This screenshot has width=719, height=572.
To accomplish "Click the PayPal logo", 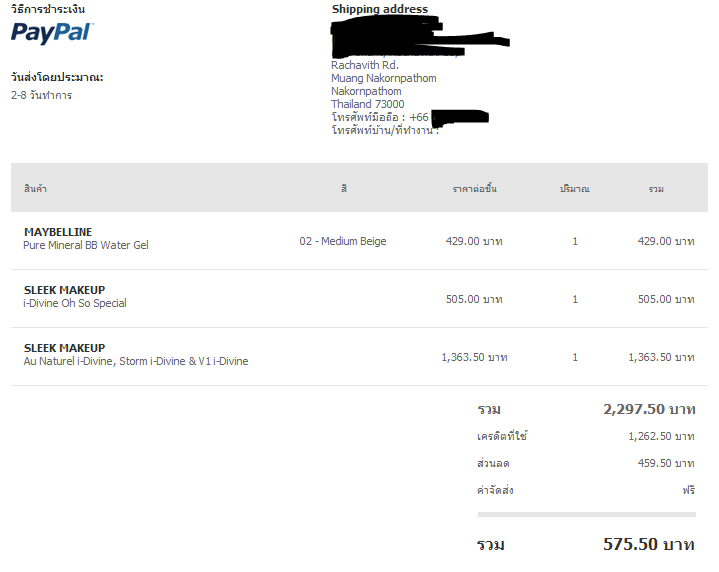I will [52, 33].
